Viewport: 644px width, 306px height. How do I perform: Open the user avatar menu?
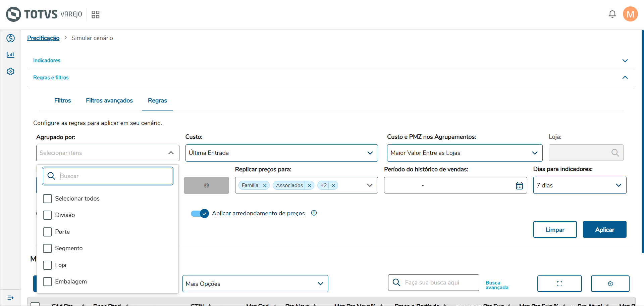click(630, 14)
